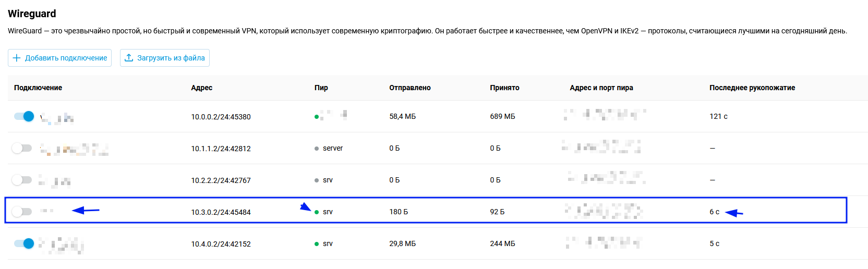This screenshot has width=868, height=269.
Task: Click gray status dot in 10.2.2.2 row
Action: (317, 180)
